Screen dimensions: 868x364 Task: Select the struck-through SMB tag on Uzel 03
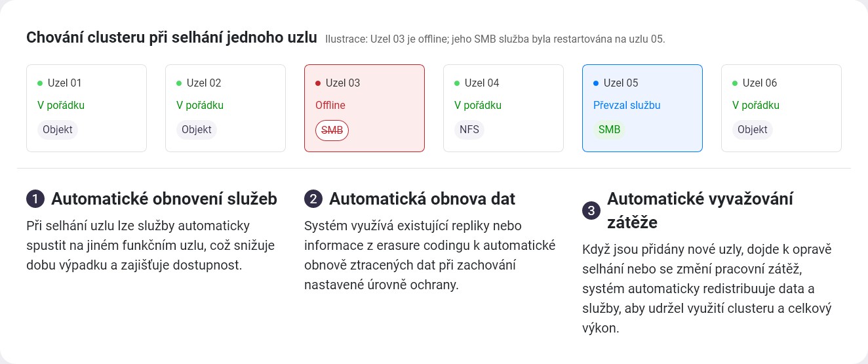point(332,130)
